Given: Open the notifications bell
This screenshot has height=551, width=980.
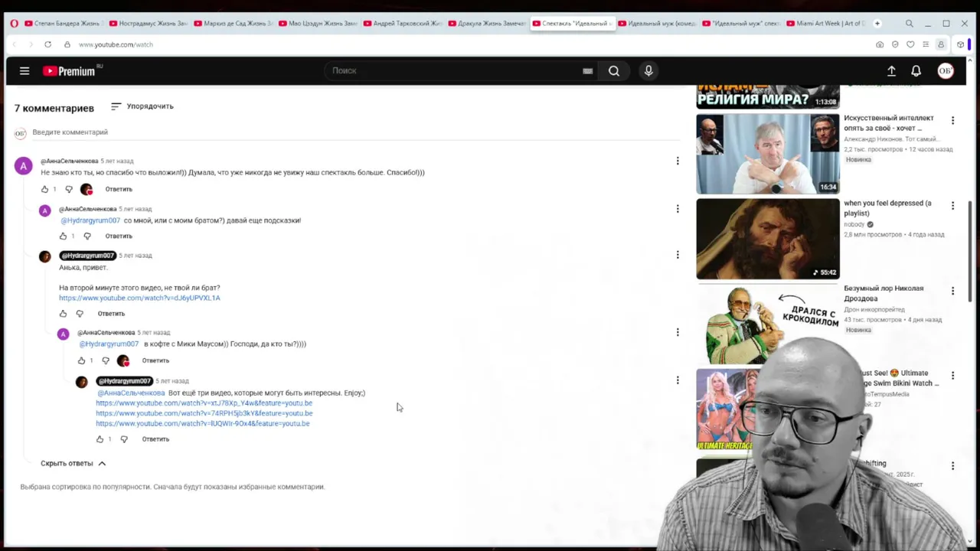Looking at the screenshot, I should click(x=916, y=71).
